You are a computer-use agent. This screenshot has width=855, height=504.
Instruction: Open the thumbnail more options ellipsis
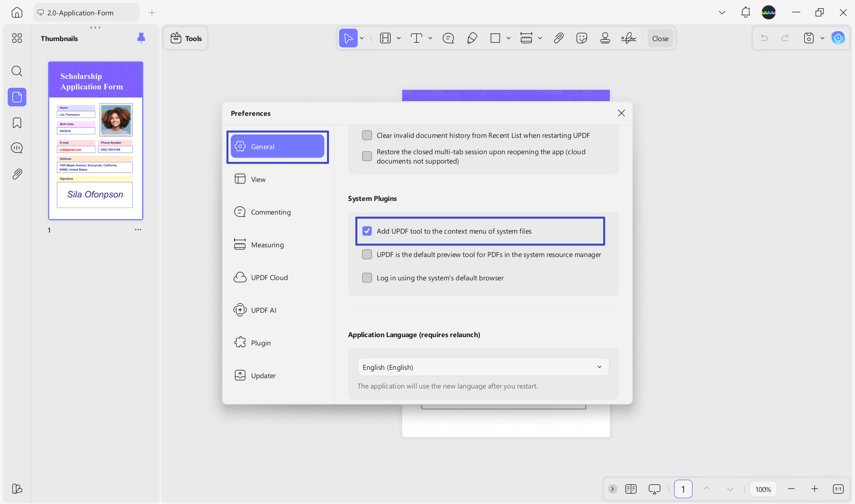(138, 230)
